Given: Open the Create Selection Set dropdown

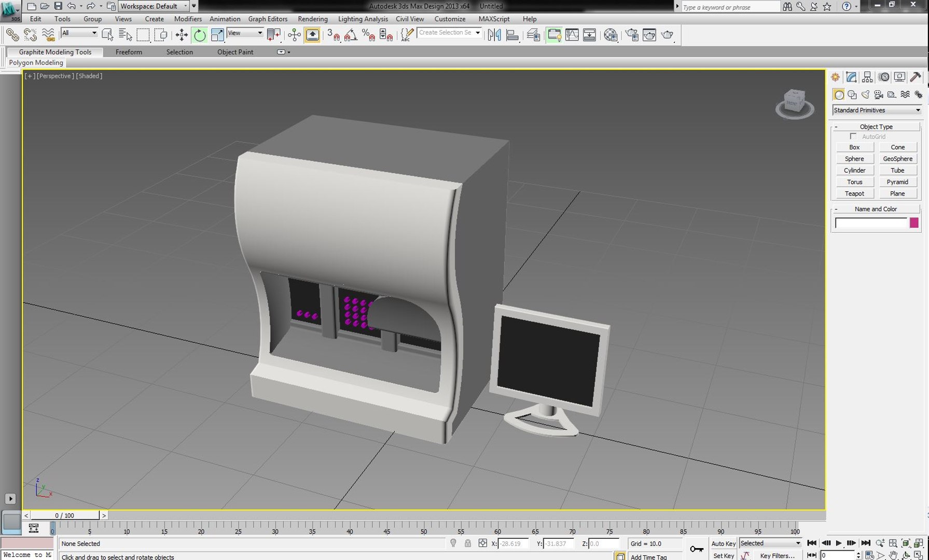Looking at the screenshot, I should point(449,33).
